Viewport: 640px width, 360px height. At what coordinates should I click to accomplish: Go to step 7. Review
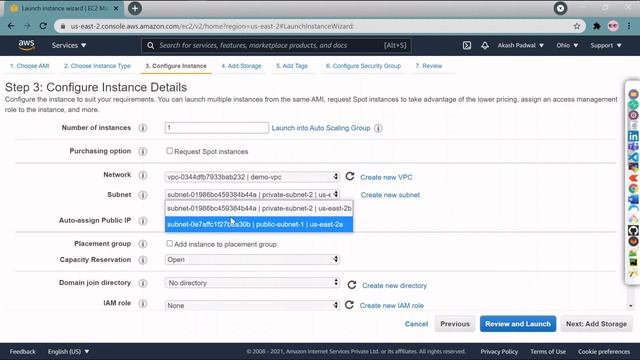[x=429, y=66]
